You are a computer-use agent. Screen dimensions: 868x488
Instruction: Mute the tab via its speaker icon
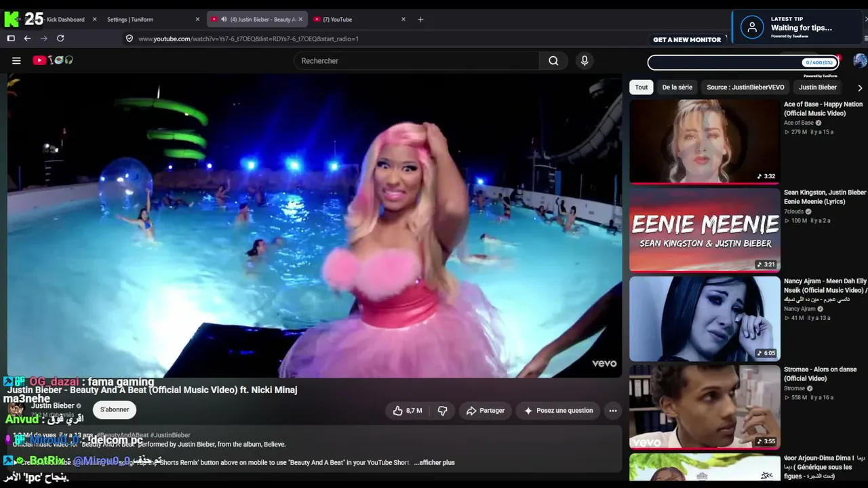click(x=224, y=19)
